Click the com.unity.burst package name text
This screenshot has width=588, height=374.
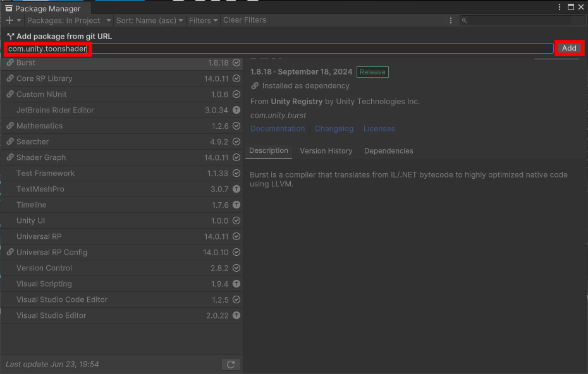[x=278, y=116]
